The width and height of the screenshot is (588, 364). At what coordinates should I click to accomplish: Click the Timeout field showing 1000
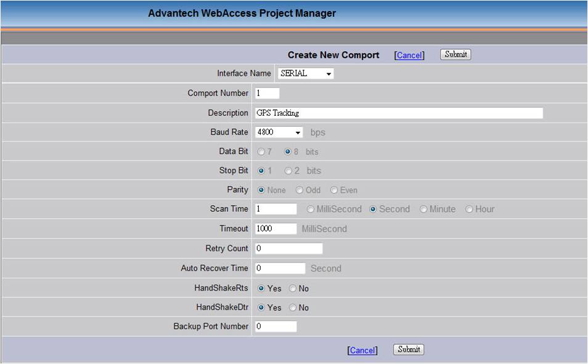coord(276,229)
